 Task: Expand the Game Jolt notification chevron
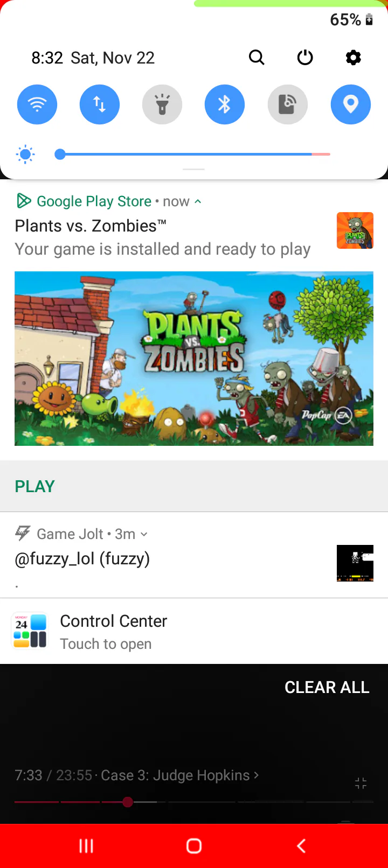[144, 534]
